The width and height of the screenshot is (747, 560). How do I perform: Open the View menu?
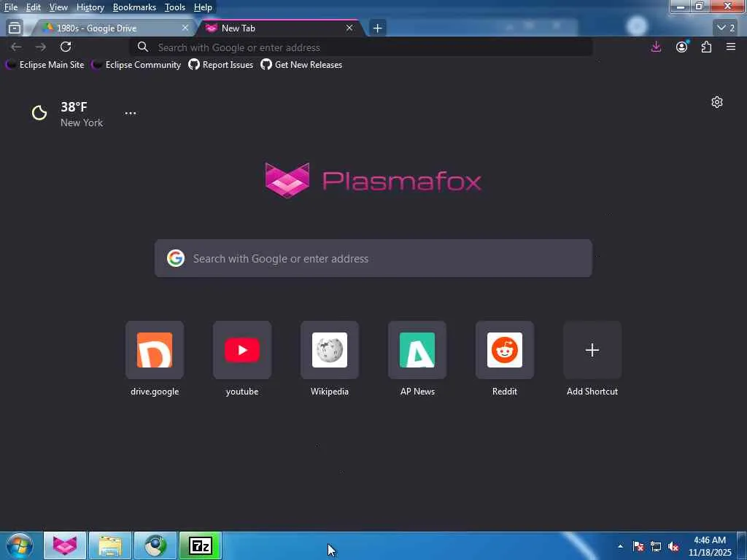click(x=58, y=7)
